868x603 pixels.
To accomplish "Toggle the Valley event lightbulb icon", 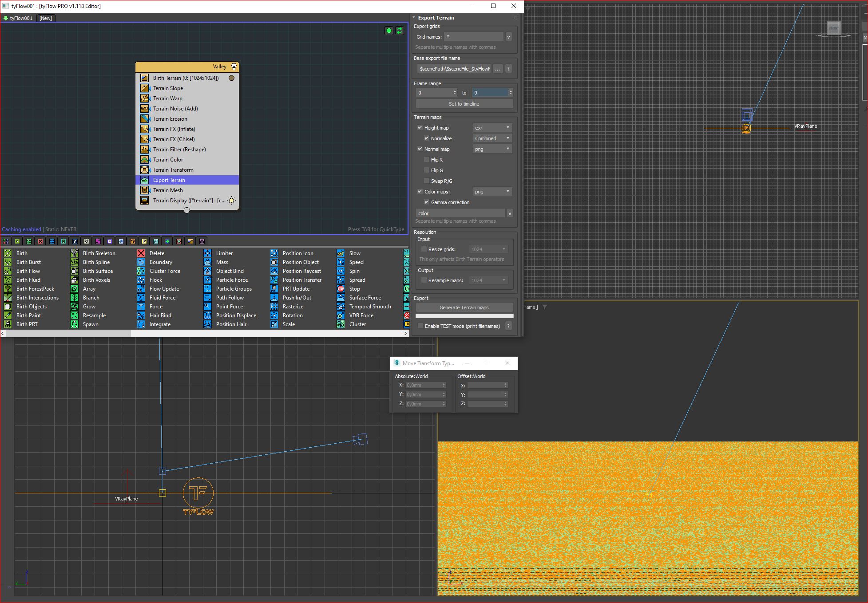I will coord(234,67).
